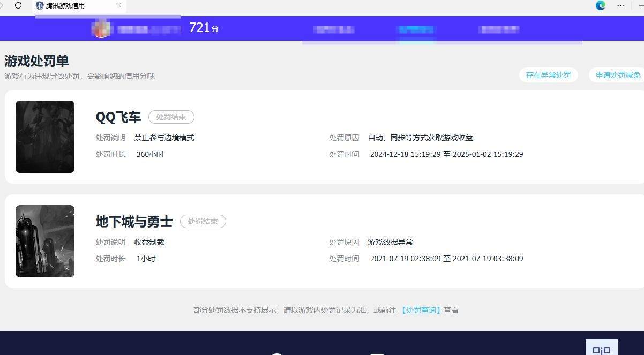Viewport: 644px width, 355px height.
Task: Click the blurred user avatar
Action: pyautogui.click(x=101, y=28)
